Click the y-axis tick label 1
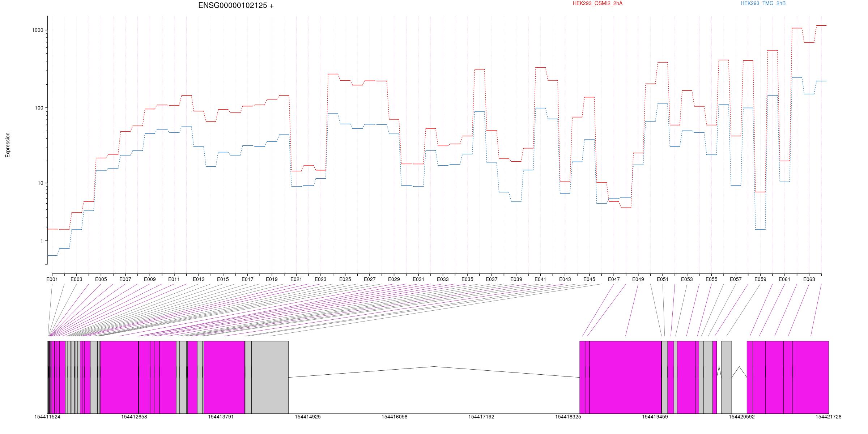The height and width of the screenshot is (434, 868). click(x=42, y=241)
